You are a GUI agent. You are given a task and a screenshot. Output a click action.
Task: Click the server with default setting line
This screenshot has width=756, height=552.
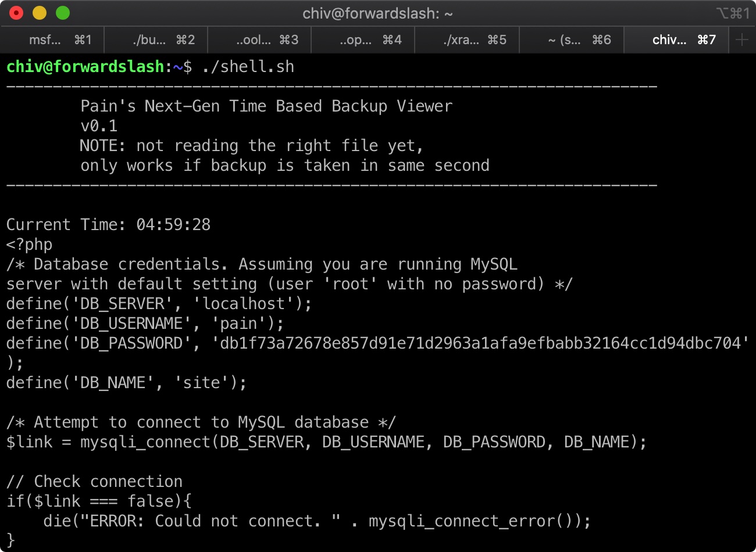click(290, 284)
